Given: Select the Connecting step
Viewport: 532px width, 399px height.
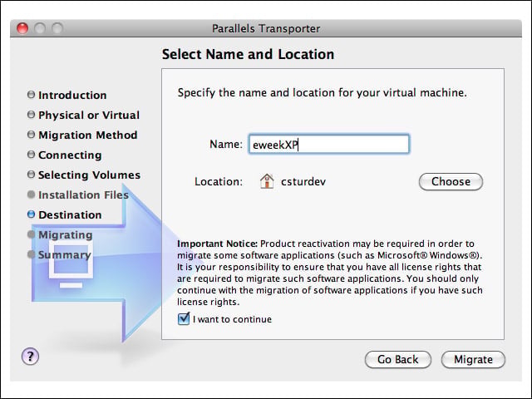Looking at the screenshot, I should (70, 155).
